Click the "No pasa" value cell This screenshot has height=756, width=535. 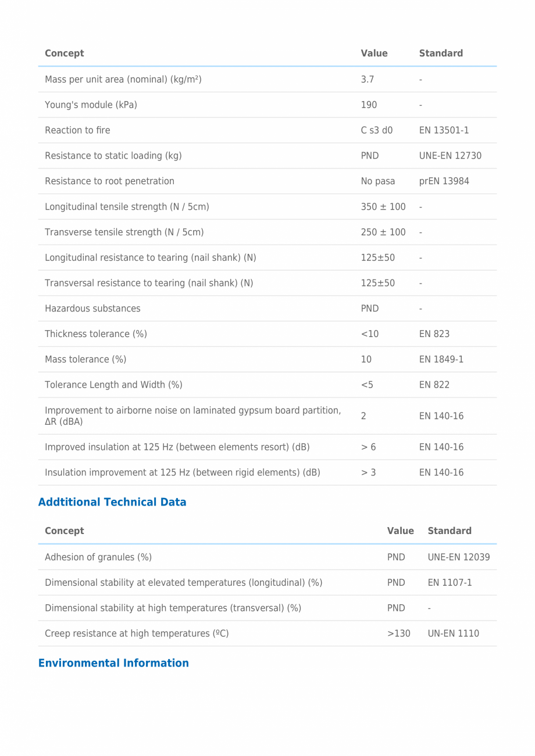tap(377, 181)
